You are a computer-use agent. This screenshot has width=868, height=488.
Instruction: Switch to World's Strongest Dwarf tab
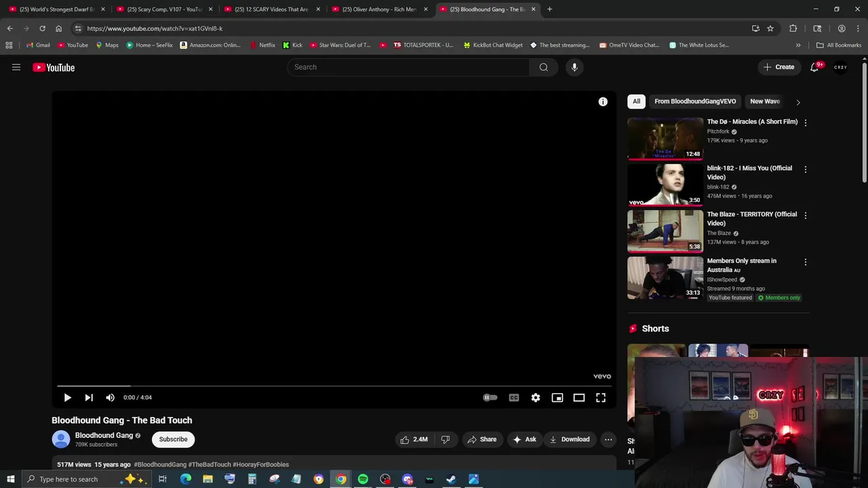pyautogui.click(x=57, y=9)
